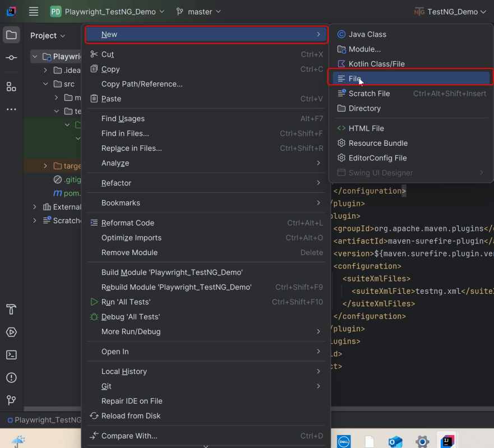The image size is (494, 448).
Task: Click the hamburger main menu icon
Action: pos(34,11)
